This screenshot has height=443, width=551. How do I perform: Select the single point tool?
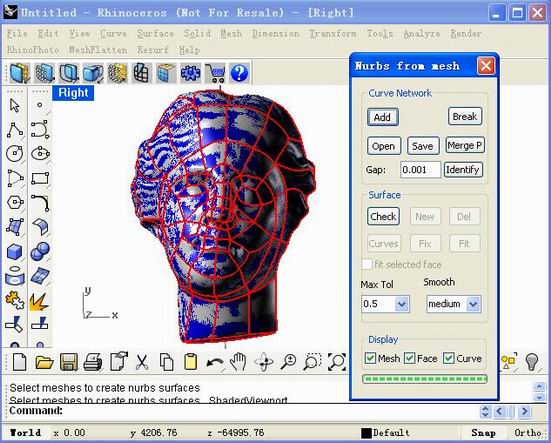click(40, 105)
